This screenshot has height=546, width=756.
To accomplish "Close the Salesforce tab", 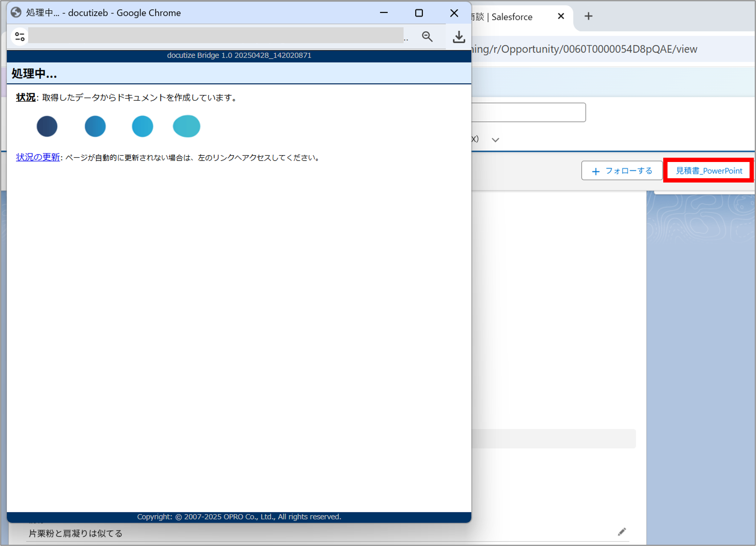I will (x=561, y=16).
